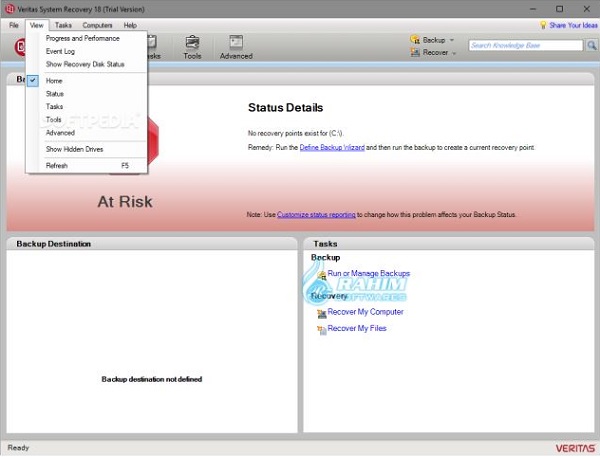Open the Tasks menu in menu bar
Viewport: 600px width, 457px height.
pos(63,25)
